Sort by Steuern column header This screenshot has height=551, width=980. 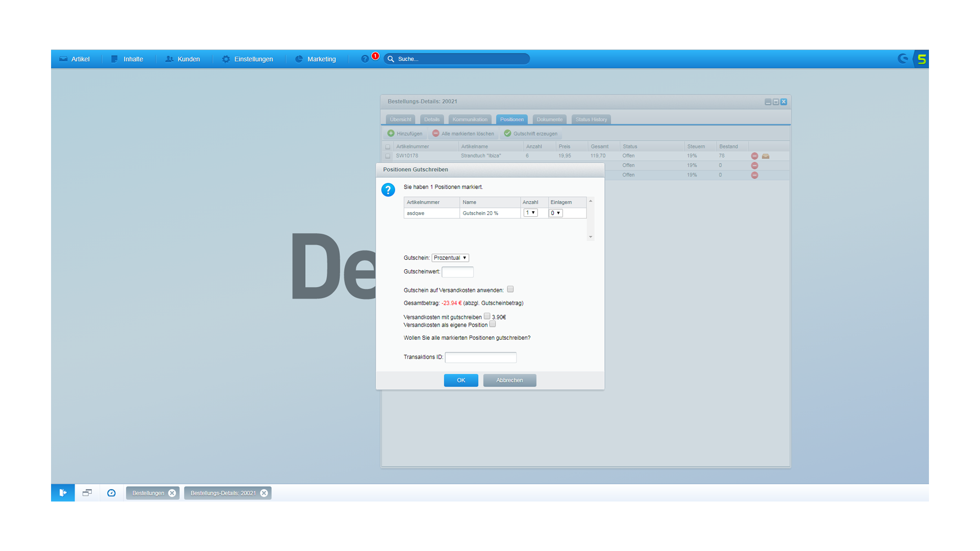click(x=700, y=147)
